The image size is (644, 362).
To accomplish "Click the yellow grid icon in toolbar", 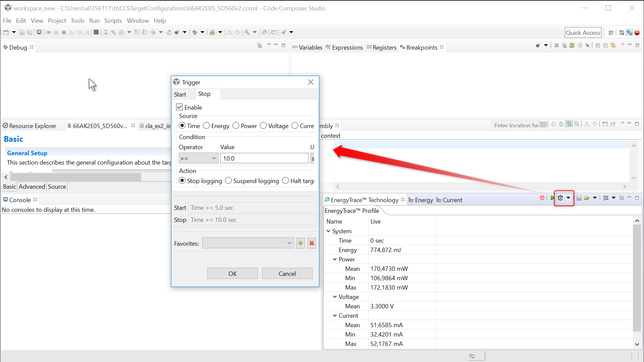I will pyautogui.click(x=96, y=32).
